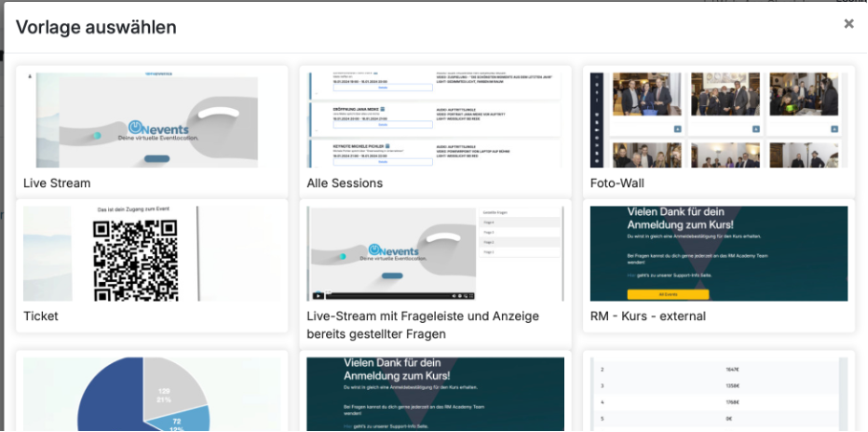Click download icon under first Foto-Wall photo
The image size is (868, 432).
tap(677, 127)
